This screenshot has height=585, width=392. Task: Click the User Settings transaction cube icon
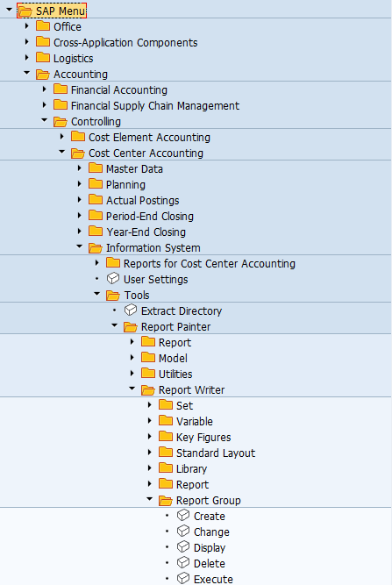113,279
